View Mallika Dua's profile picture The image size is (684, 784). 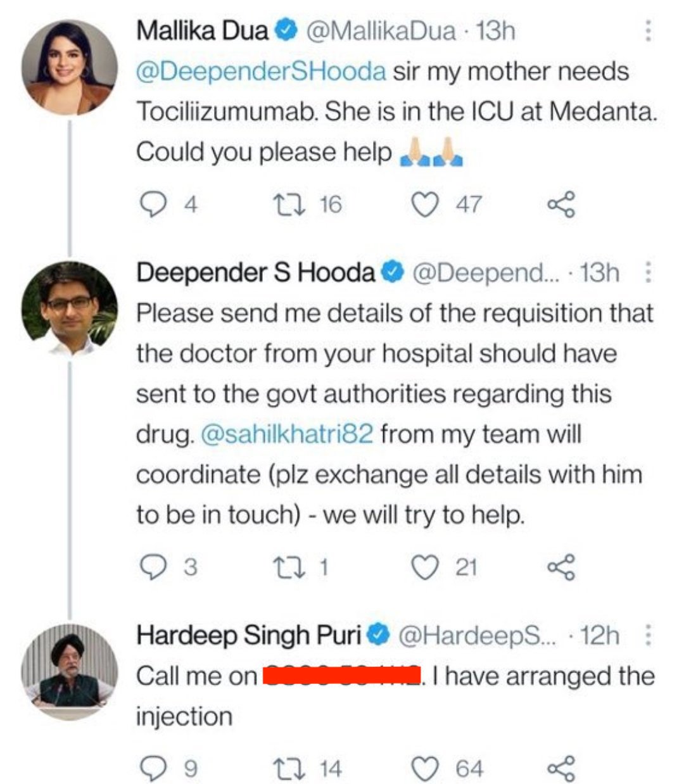pyautogui.click(x=70, y=67)
